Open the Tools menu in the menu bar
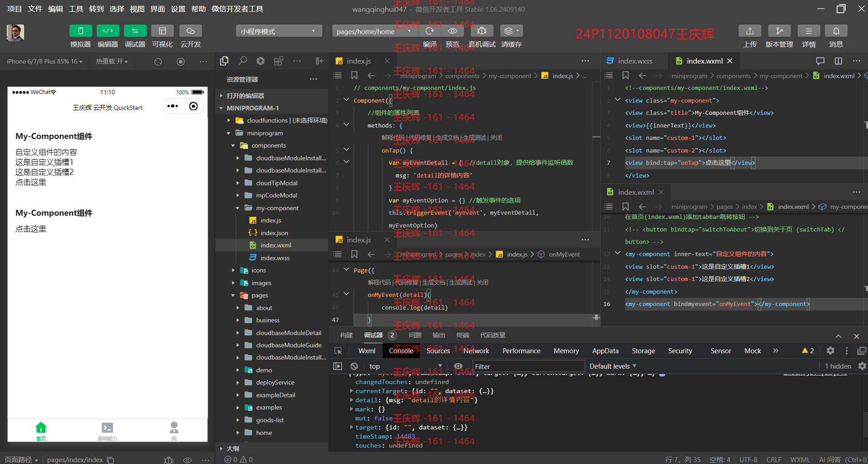 76,9
